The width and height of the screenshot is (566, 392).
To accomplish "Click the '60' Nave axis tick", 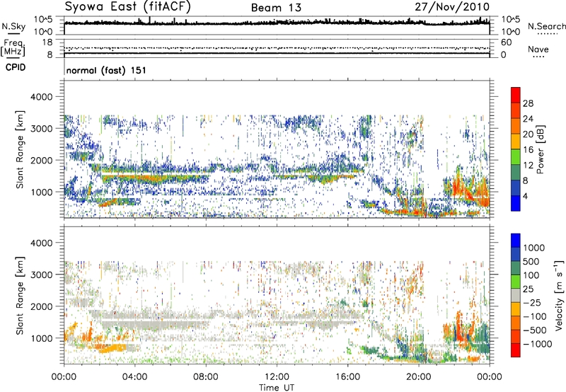I will [506, 42].
